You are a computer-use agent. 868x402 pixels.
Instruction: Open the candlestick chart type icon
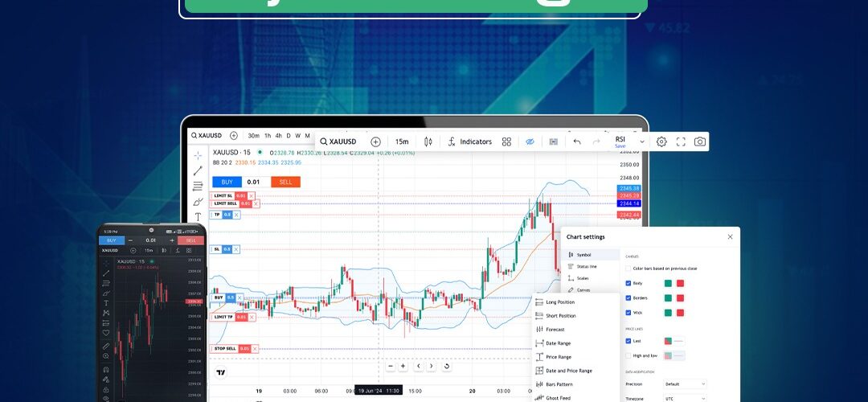pyautogui.click(x=428, y=142)
